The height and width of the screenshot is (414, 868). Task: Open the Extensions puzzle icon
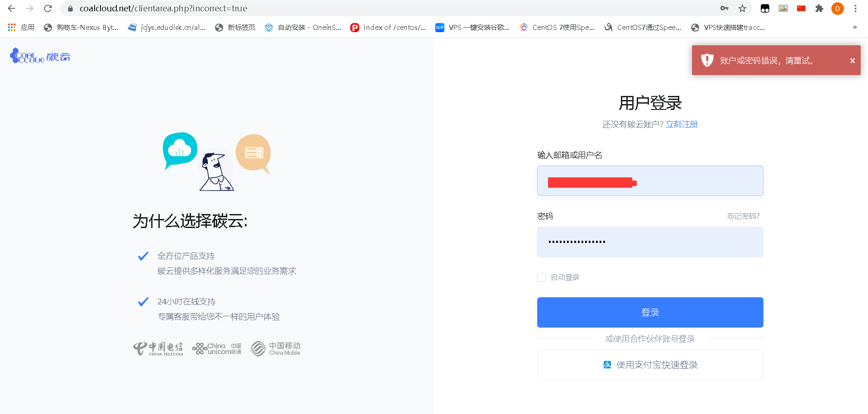click(819, 9)
